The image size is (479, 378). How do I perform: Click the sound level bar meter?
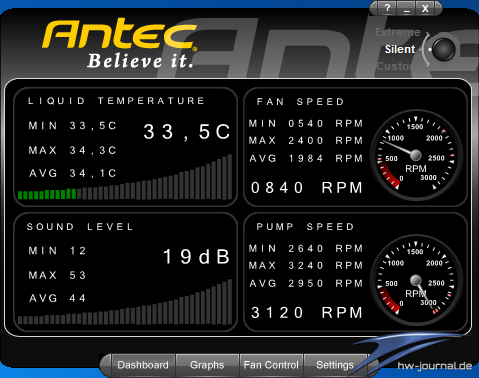125,302
